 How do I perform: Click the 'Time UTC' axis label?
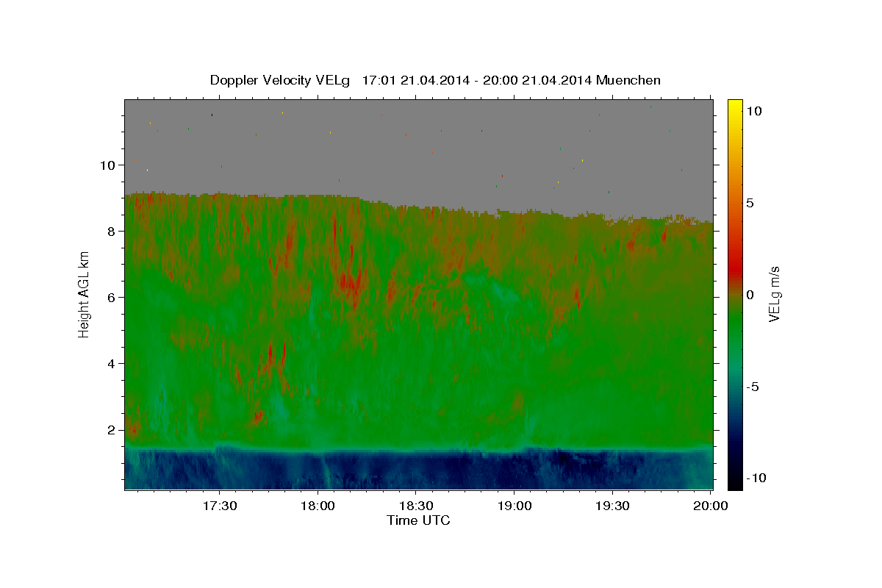click(x=418, y=520)
